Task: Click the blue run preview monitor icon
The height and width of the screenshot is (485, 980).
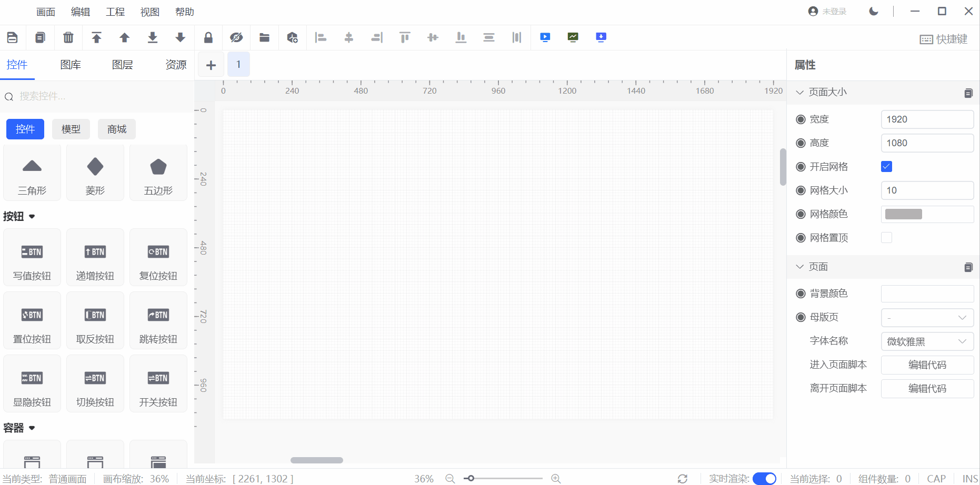Action: (545, 37)
